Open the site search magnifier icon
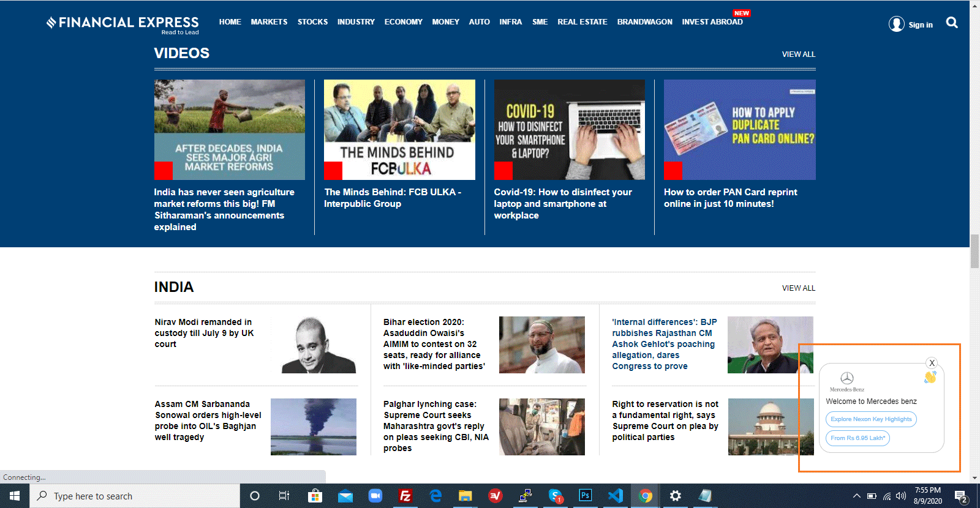Screen dimensions: 980x508 [952, 23]
